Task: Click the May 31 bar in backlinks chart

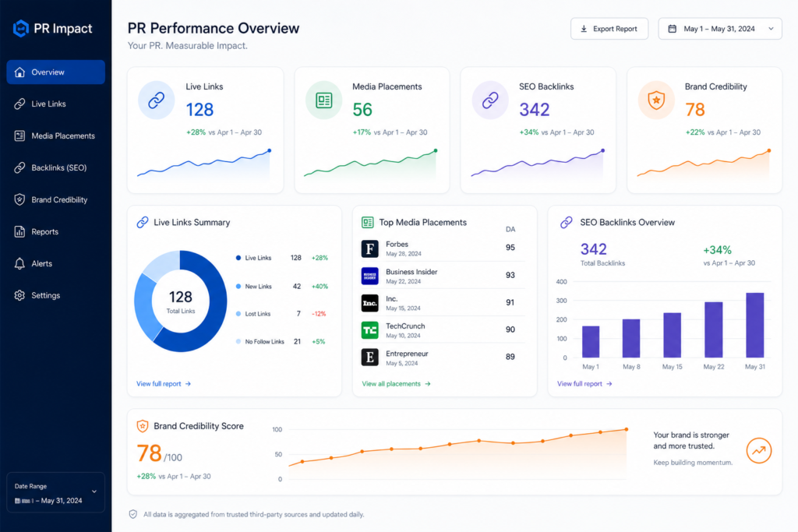Action: 754,325
